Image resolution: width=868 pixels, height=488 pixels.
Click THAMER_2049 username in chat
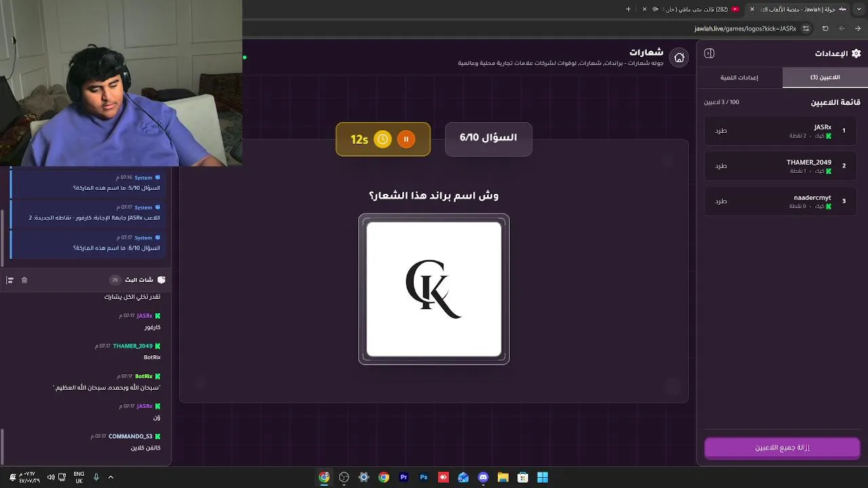click(x=133, y=346)
